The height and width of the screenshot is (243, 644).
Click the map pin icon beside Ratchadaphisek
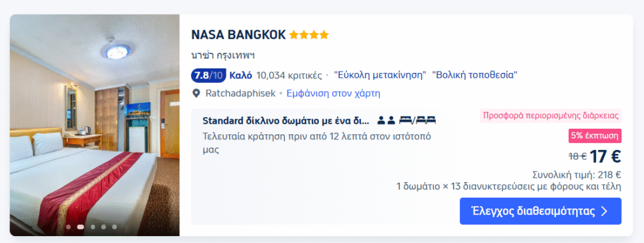click(x=196, y=94)
